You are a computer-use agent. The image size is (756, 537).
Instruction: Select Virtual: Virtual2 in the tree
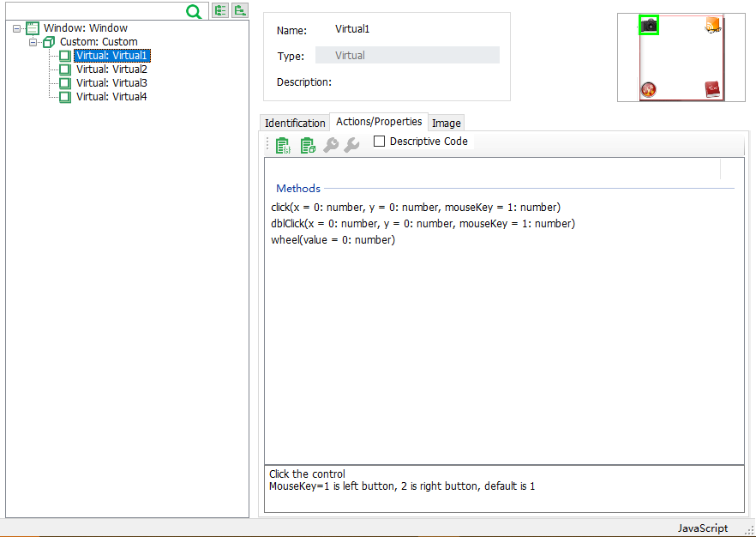click(111, 69)
